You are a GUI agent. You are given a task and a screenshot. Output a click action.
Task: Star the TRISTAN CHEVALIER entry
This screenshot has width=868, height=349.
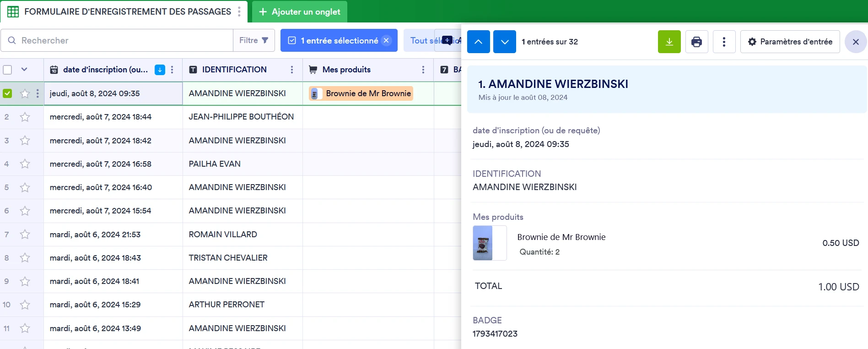pos(25,258)
